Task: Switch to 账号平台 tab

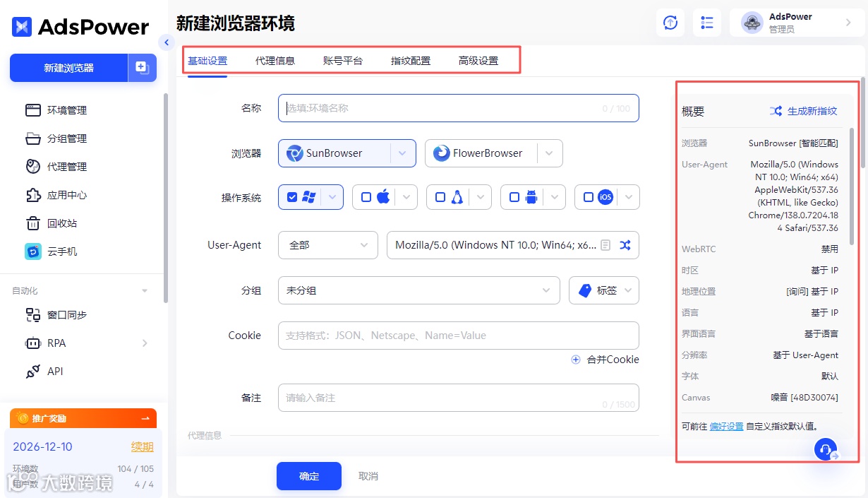Action: point(343,61)
